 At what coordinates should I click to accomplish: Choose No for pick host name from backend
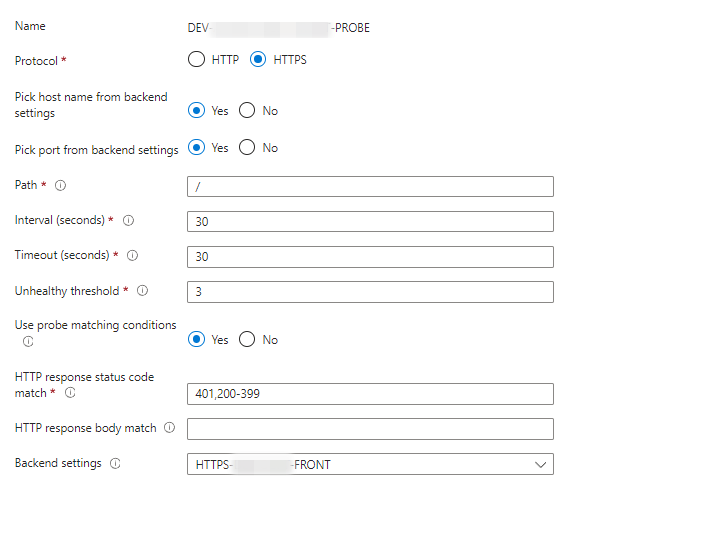point(247,111)
